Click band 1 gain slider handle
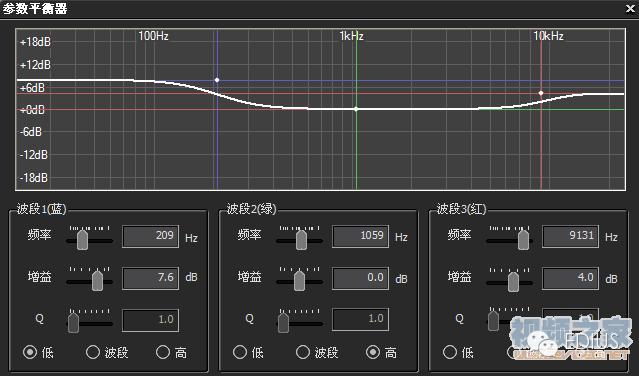Screen dimensions: 639x376 coord(97,281)
